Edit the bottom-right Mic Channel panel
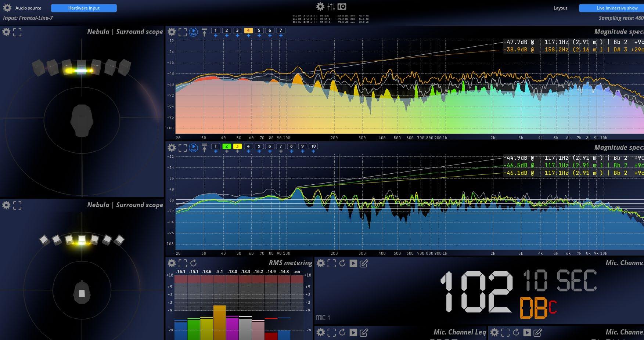Viewport: 644px width, 340px height. (537, 332)
